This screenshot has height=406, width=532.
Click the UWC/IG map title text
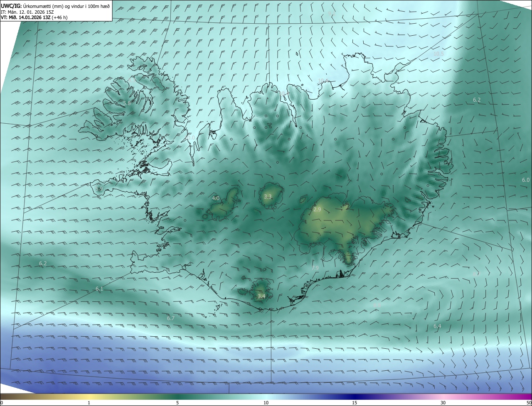[55, 5]
